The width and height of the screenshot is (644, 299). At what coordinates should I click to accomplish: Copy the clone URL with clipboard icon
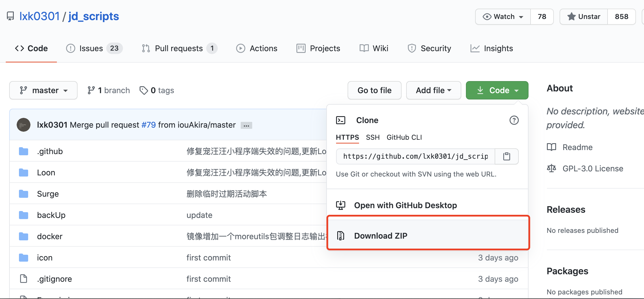tap(507, 156)
